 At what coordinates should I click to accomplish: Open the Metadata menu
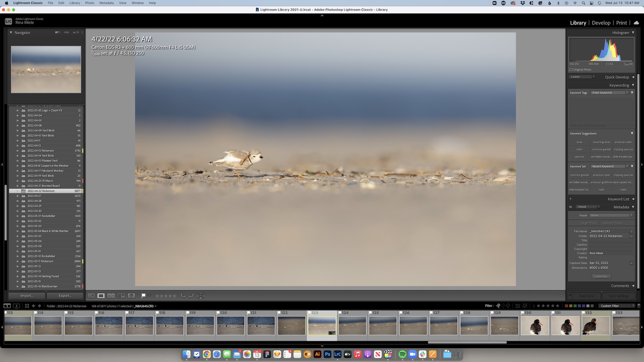click(106, 3)
